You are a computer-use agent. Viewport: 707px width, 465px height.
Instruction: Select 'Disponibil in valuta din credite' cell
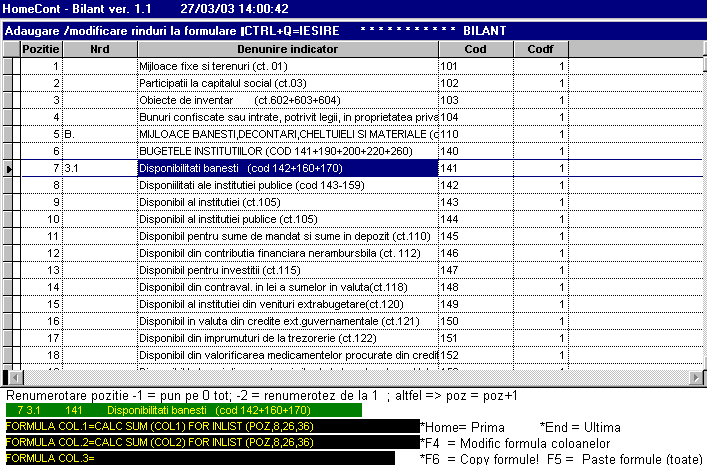point(288,321)
